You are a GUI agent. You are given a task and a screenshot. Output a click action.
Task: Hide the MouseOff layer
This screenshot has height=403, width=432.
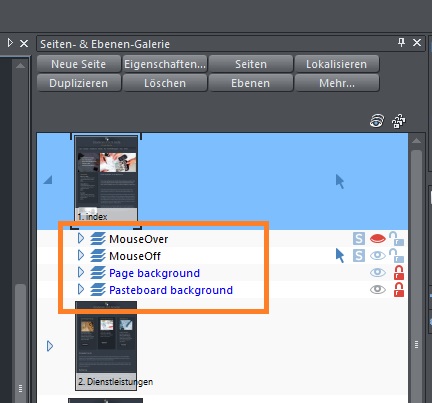point(378,256)
